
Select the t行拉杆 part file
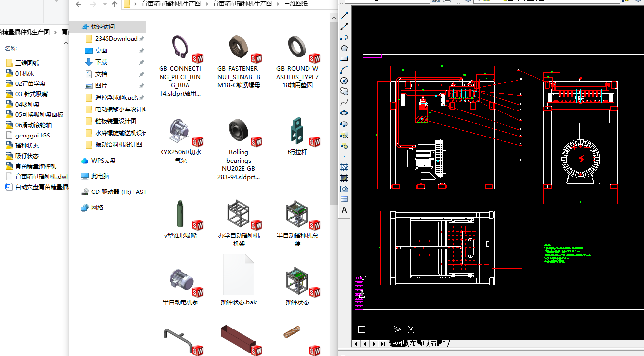(297, 137)
